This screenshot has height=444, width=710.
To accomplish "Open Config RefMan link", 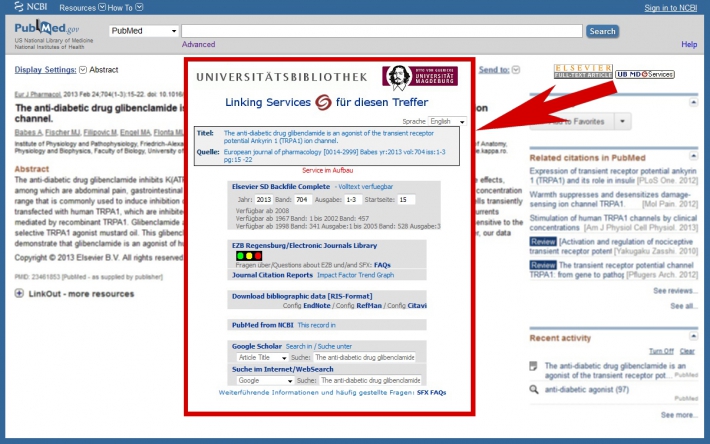I will pos(369,306).
